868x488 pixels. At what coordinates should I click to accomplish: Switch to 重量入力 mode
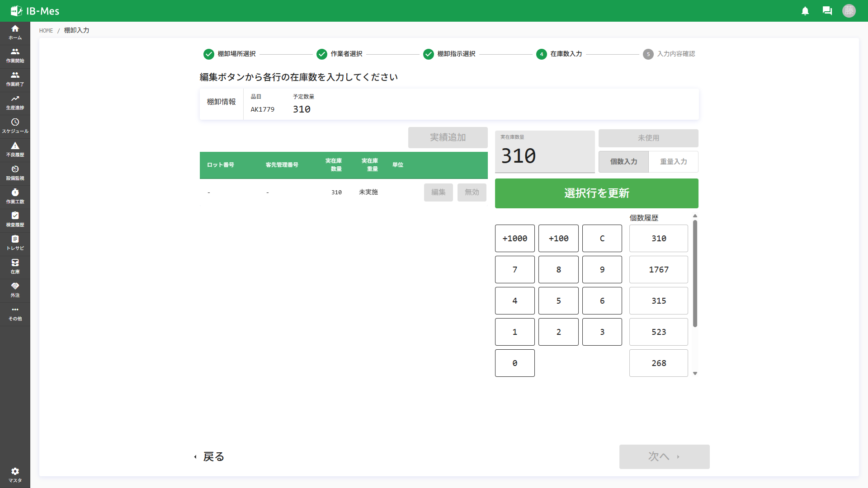(x=673, y=161)
